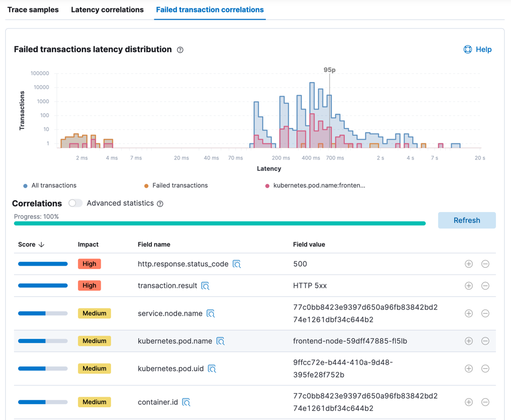Image resolution: width=511 pixels, height=420 pixels.
Task: Click the tooltip icon next to Advanced statistics
Action: click(160, 203)
